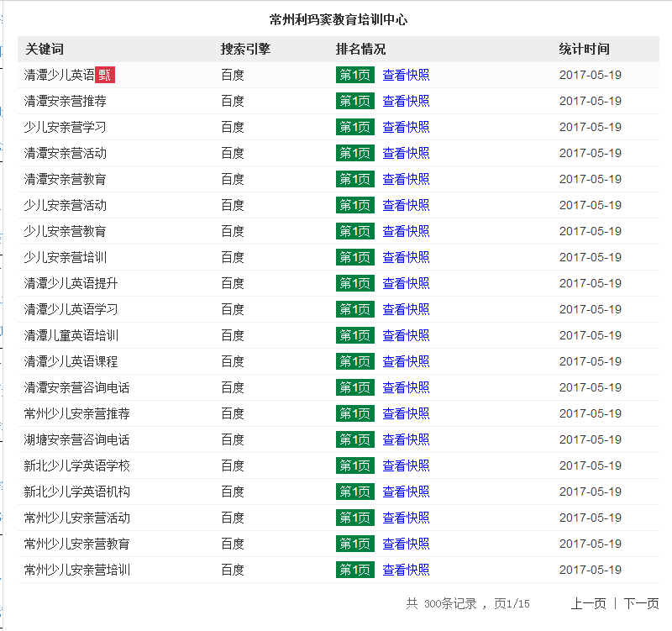Select the 第1页 badge on the 清潭安亲营活动 row
Image resolution: width=672 pixels, height=631 pixels.
(354, 153)
